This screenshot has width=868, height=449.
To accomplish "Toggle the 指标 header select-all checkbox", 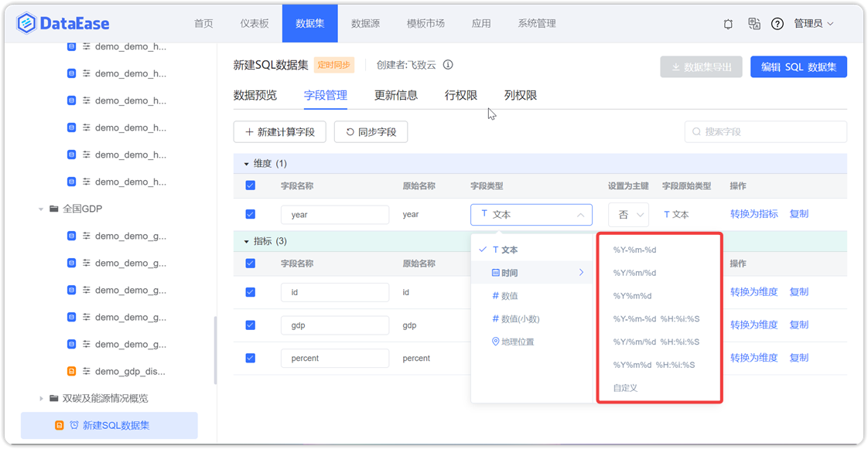I will (x=250, y=264).
